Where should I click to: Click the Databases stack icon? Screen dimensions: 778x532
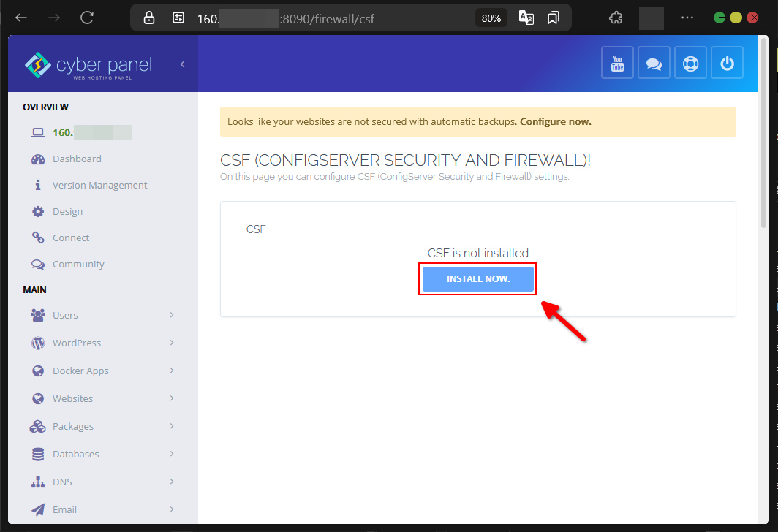38,454
